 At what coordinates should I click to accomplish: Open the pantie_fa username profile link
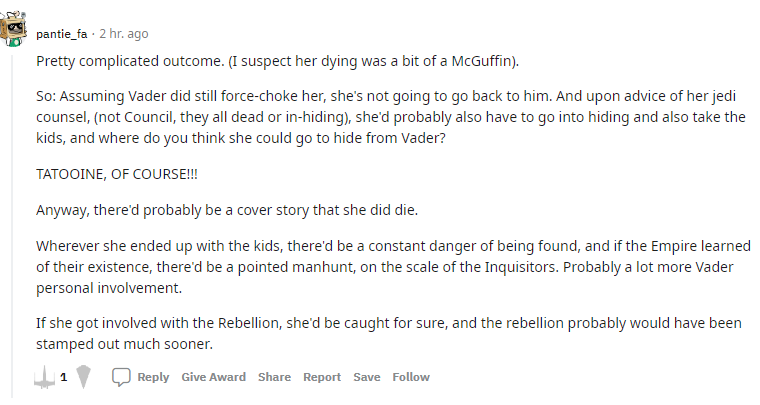(62, 34)
